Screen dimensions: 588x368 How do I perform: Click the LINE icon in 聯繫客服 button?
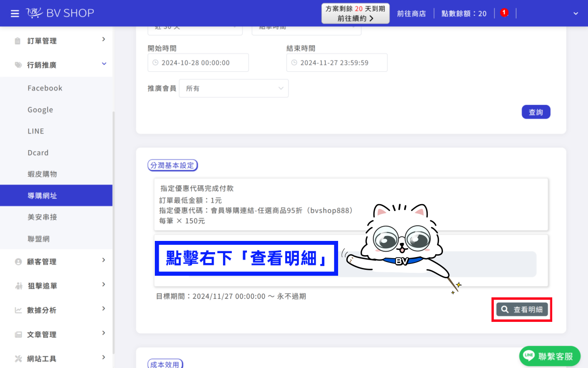click(529, 356)
